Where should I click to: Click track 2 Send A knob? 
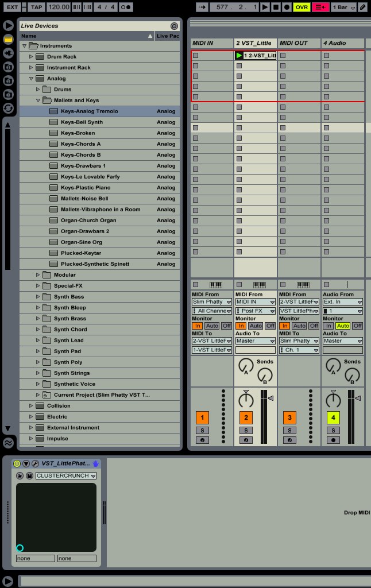(246, 365)
